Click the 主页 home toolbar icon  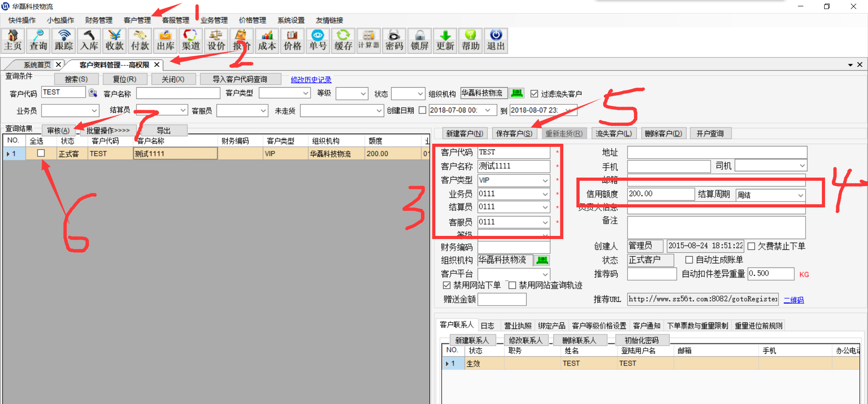pyautogui.click(x=13, y=41)
